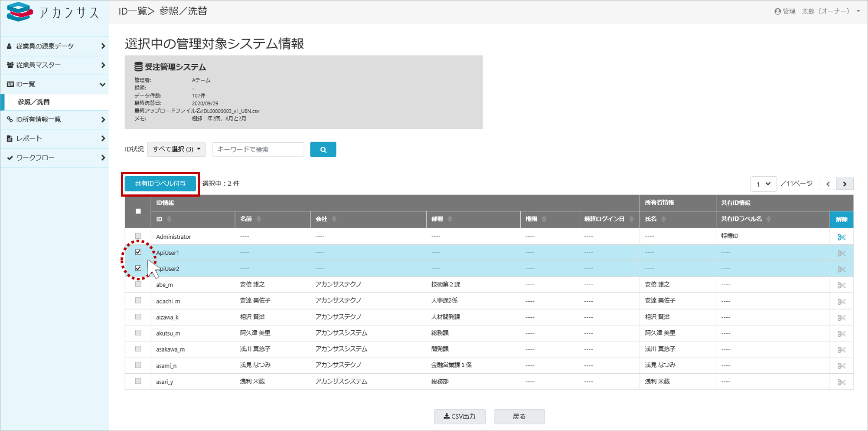
Task: Expand 従業員マスター sidebar menu
Action: [x=55, y=65]
